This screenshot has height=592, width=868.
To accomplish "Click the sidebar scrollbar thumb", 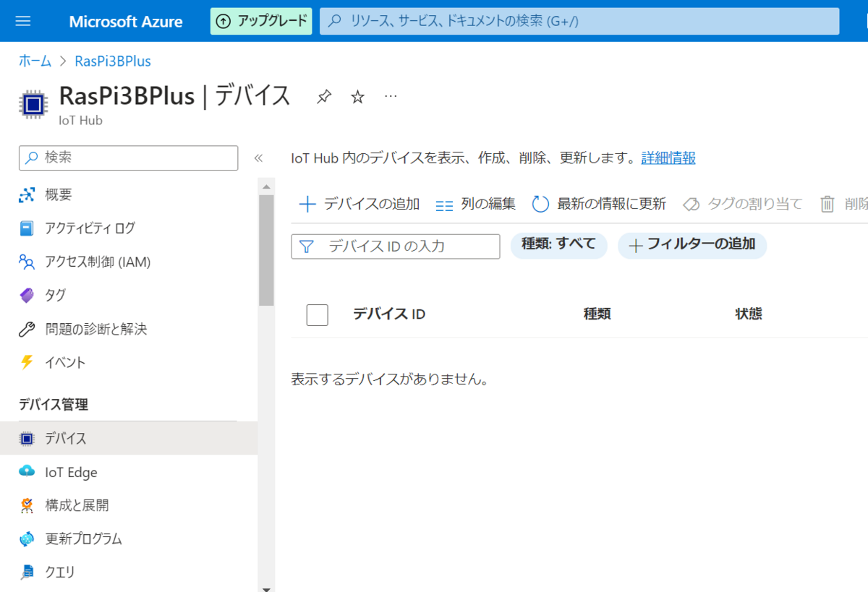I will pyautogui.click(x=266, y=250).
